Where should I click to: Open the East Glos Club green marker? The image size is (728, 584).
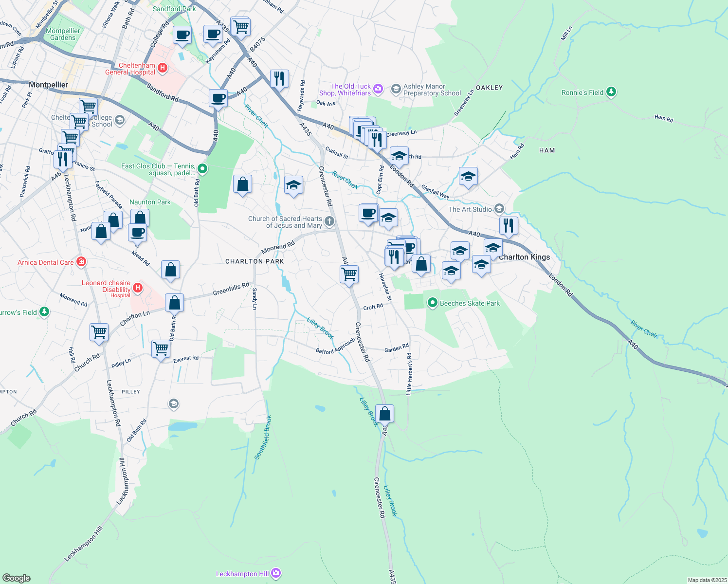(x=203, y=169)
